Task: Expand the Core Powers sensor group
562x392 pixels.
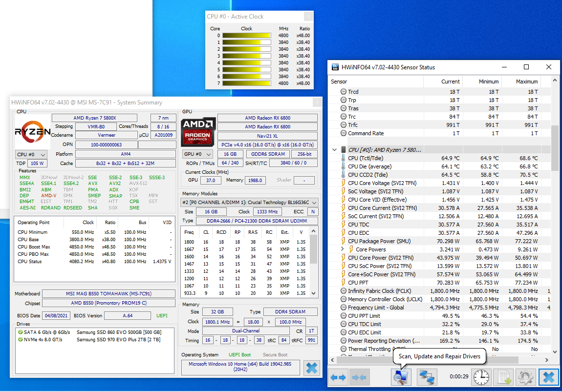Action: [x=342, y=249]
